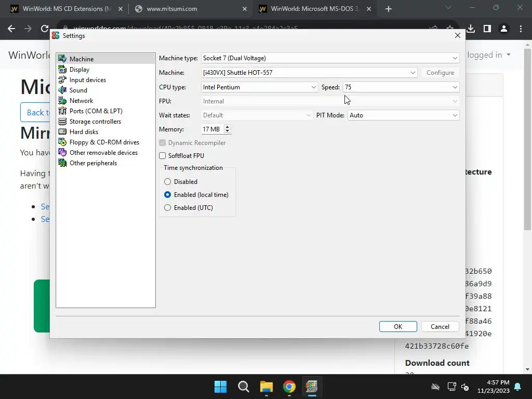
Task: Open Chrome three-dot menu
Action: [x=521, y=29]
